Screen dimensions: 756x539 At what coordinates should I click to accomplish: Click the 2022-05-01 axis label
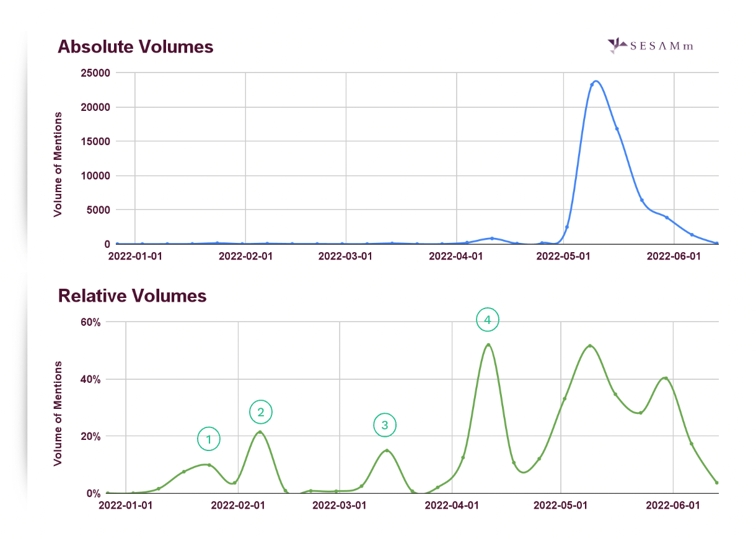[563, 255]
